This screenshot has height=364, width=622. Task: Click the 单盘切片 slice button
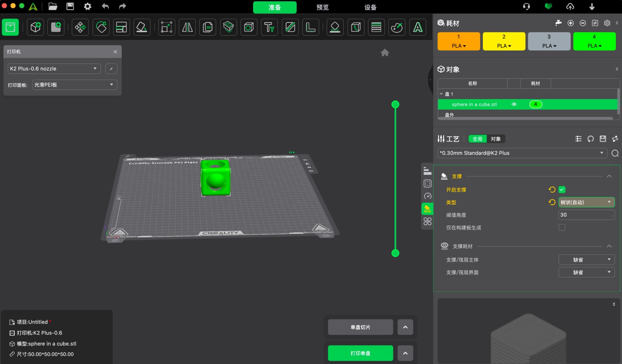tap(360, 327)
